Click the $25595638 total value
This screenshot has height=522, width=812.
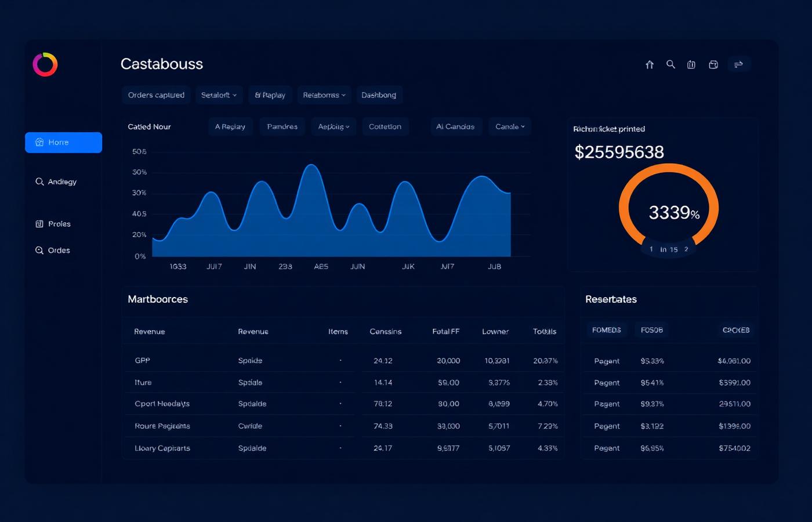point(619,152)
